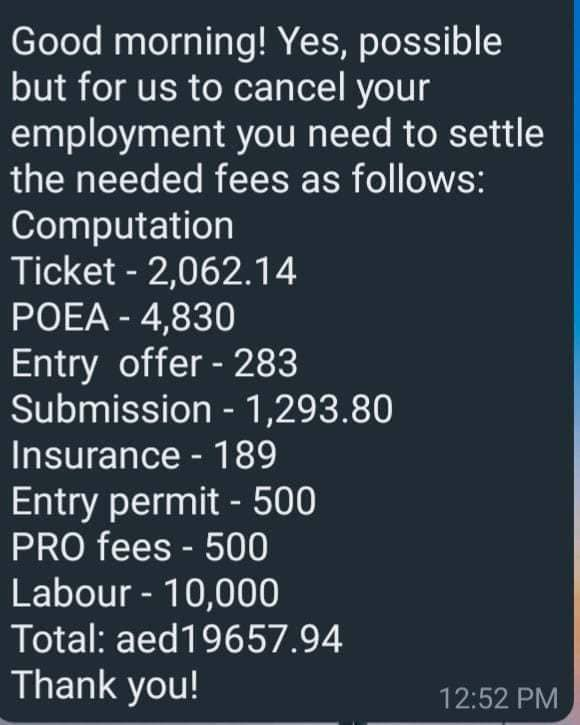Screen dimensions: 580x725
Task: Tap the 'Thank you!' closing text
Action: [105, 687]
